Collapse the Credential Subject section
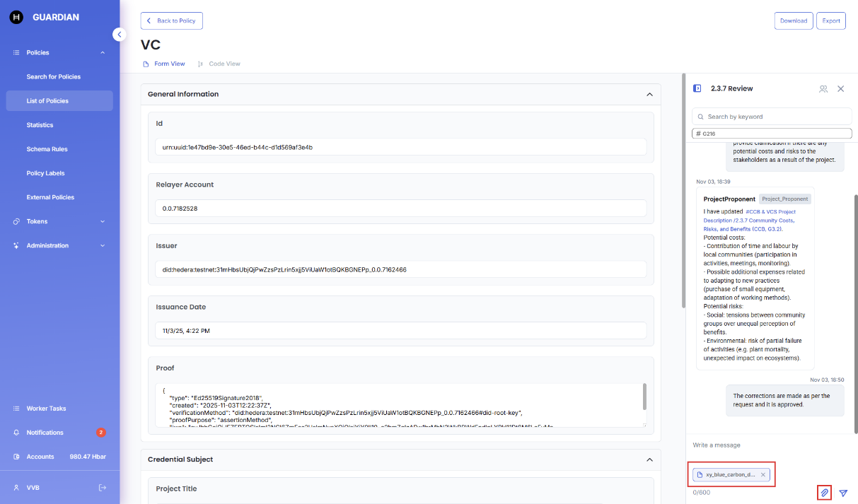 pos(649,459)
